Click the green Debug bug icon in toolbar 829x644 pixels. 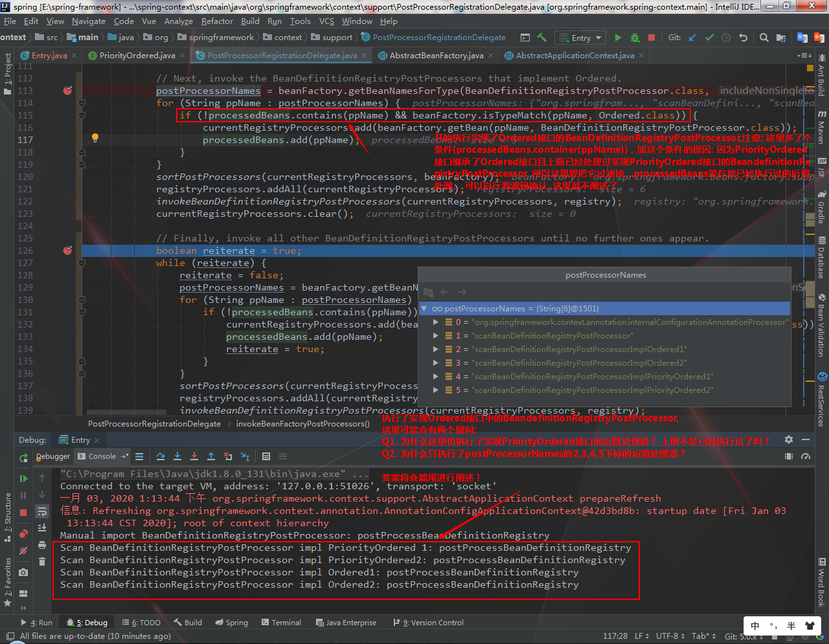[635, 38]
